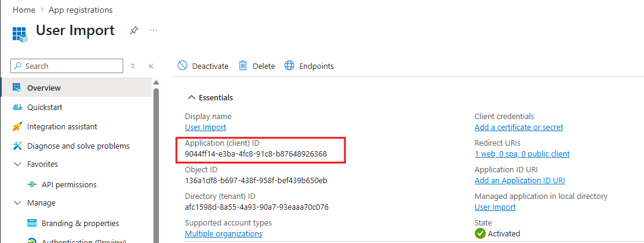Select the Directory (tenant) ID value afc1598d
Viewport: 644px width, 243px height.
257,207
